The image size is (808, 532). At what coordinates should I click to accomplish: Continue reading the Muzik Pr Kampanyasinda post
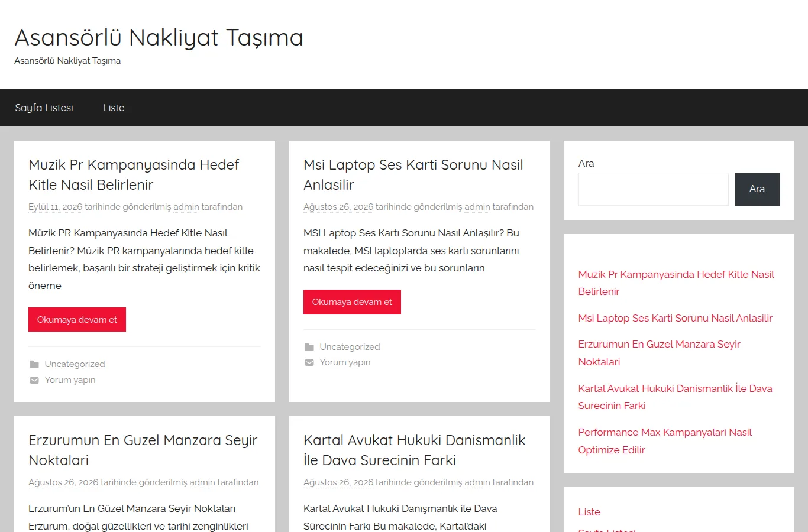click(x=77, y=320)
